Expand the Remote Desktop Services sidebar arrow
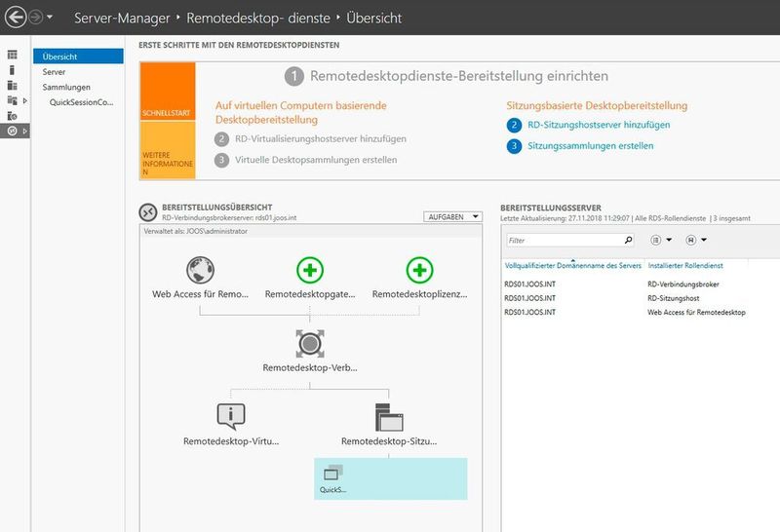The height and width of the screenshot is (532, 780). pos(25,132)
